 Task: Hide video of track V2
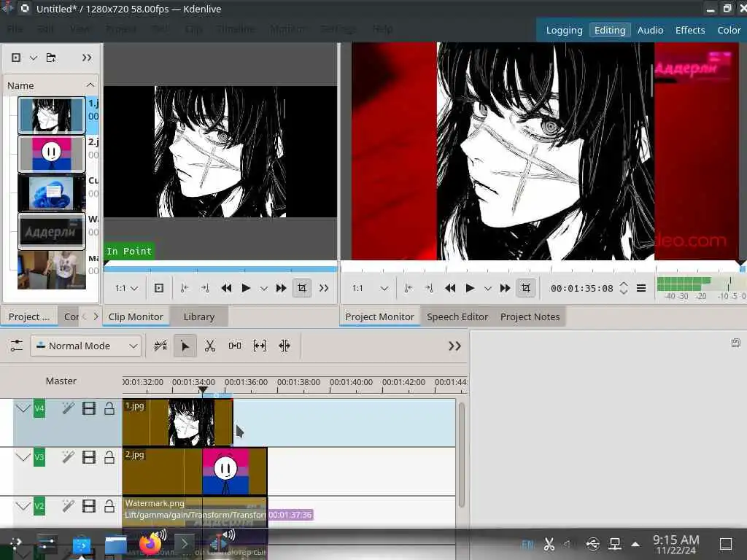(88, 506)
